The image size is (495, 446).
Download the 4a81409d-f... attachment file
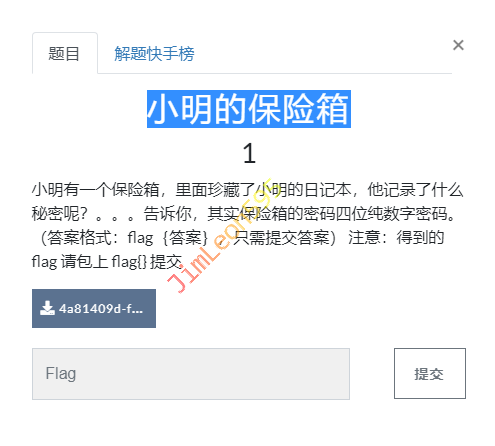94,308
